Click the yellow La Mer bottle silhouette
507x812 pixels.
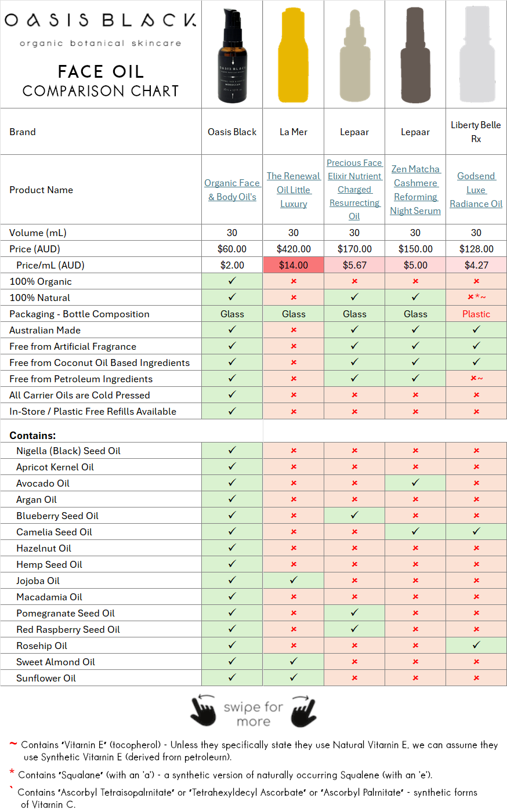click(x=293, y=56)
